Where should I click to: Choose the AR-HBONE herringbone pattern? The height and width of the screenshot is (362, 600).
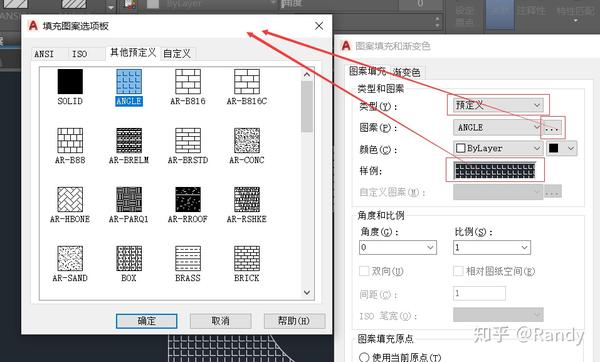[x=70, y=199]
